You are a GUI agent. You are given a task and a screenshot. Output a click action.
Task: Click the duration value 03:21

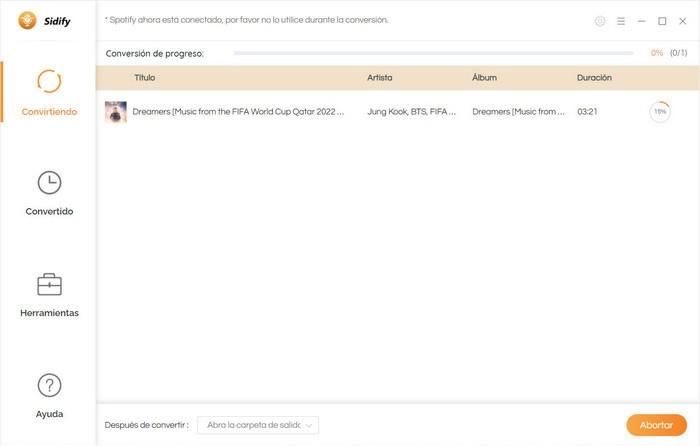click(x=587, y=112)
